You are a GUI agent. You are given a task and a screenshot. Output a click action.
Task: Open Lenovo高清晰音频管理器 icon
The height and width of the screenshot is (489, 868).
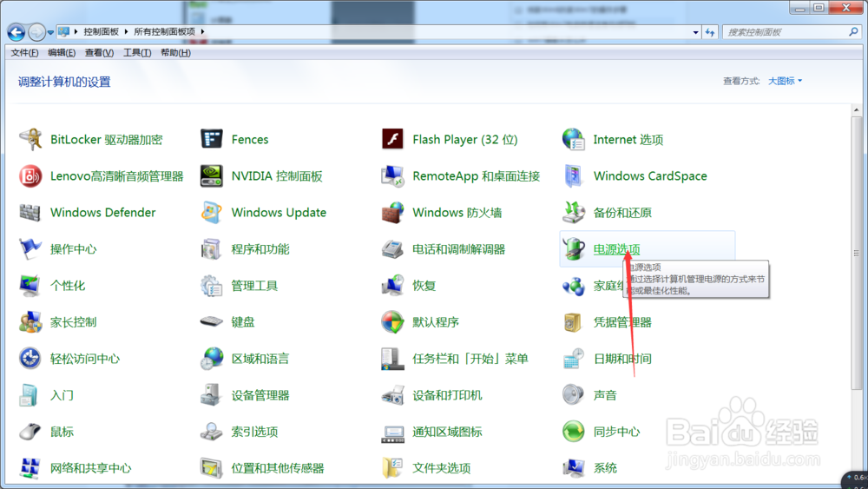tap(30, 176)
